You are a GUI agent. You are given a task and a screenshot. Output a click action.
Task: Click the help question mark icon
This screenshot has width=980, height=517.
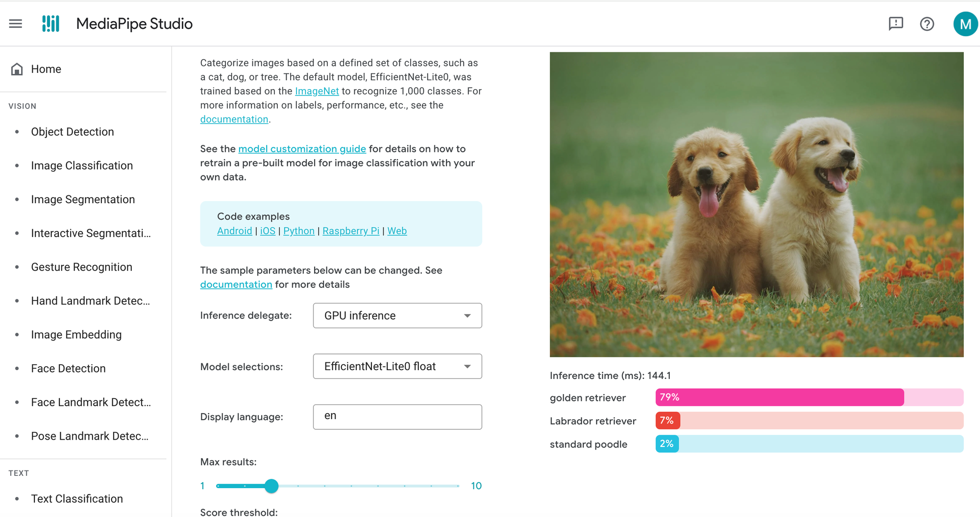click(927, 24)
